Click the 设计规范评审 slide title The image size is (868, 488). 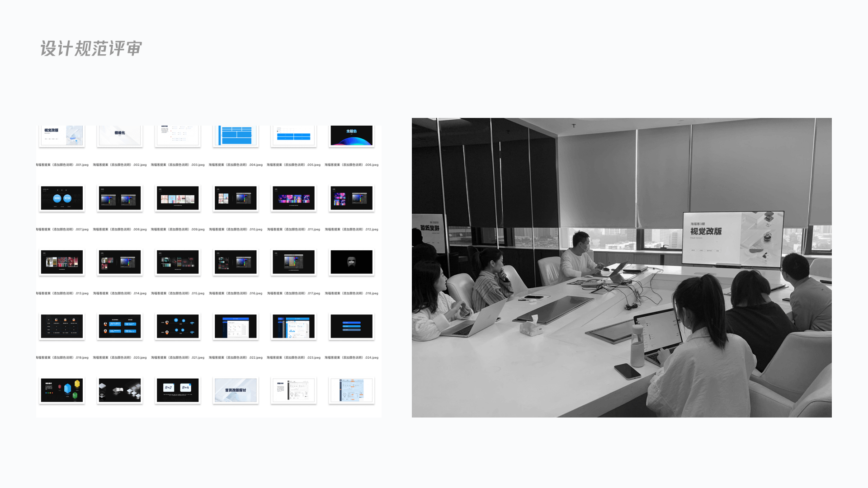(x=91, y=49)
